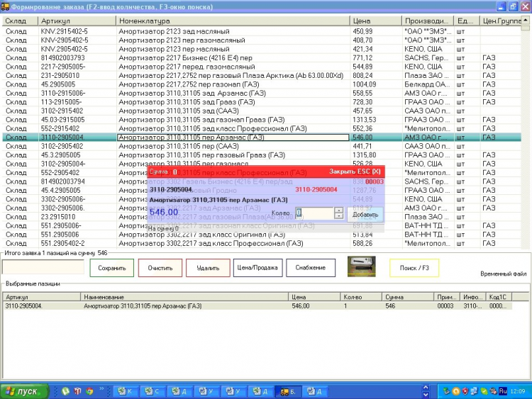Select row Амортизатор 2217 Бизнес (4216 Е4) пер

pos(262,57)
